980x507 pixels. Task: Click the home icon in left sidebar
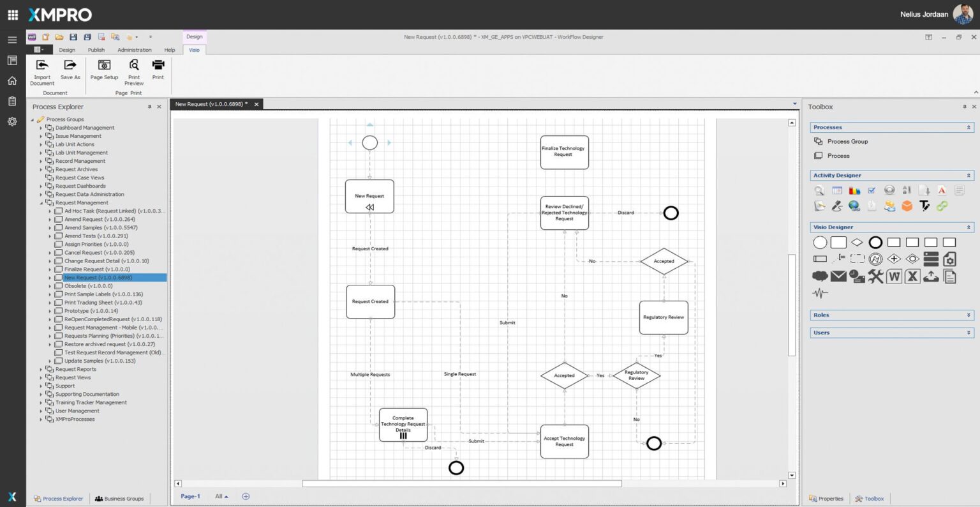(x=12, y=80)
